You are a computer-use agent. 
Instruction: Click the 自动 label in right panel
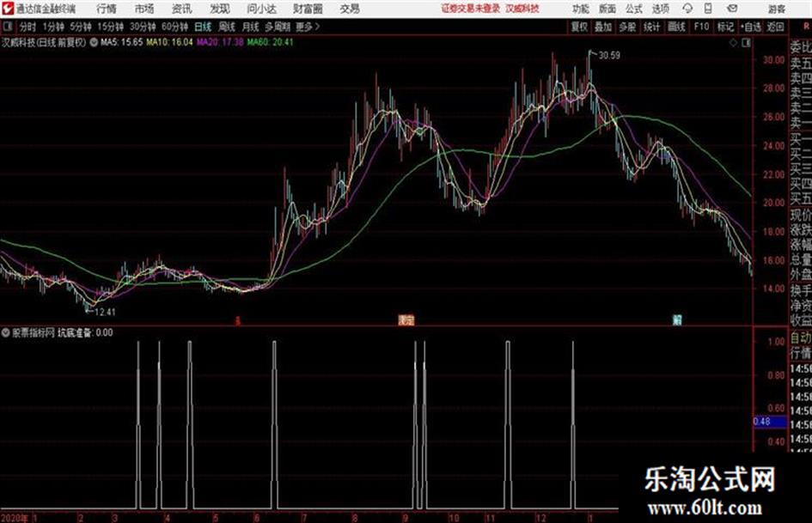click(801, 338)
